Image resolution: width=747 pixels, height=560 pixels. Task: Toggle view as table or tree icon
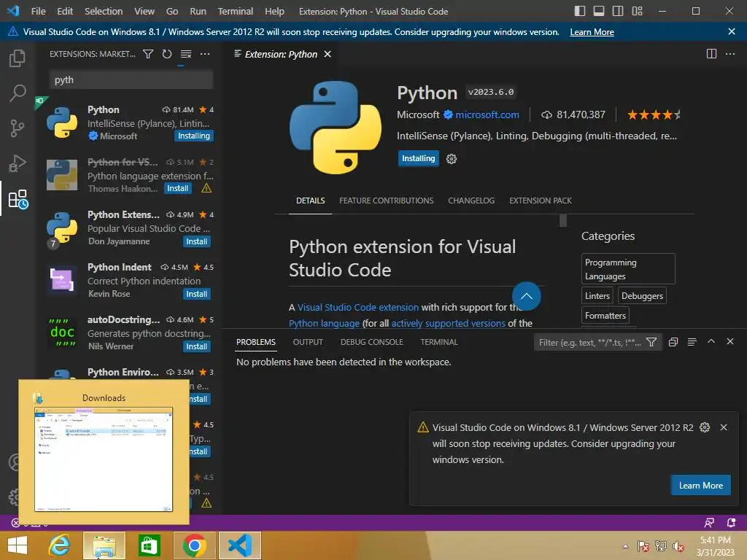(692, 342)
